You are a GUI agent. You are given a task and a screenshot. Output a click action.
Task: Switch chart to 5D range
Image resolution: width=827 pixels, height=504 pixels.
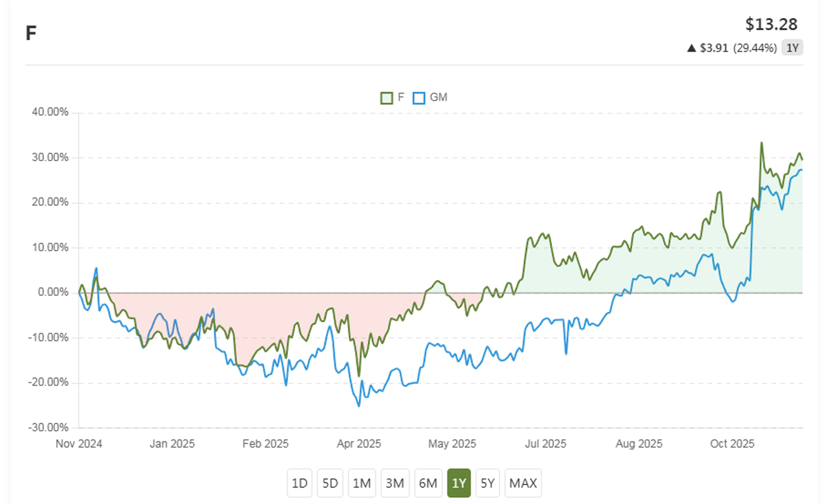pos(331,483)
